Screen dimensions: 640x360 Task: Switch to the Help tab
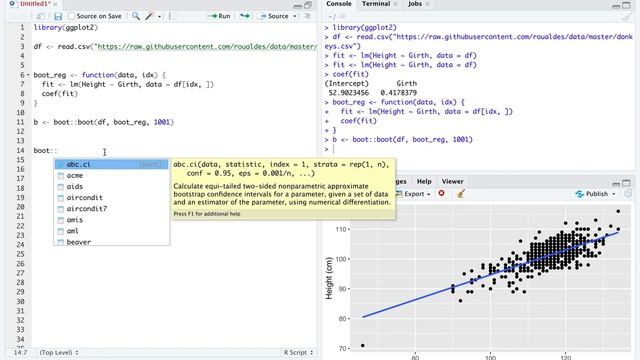424,181
